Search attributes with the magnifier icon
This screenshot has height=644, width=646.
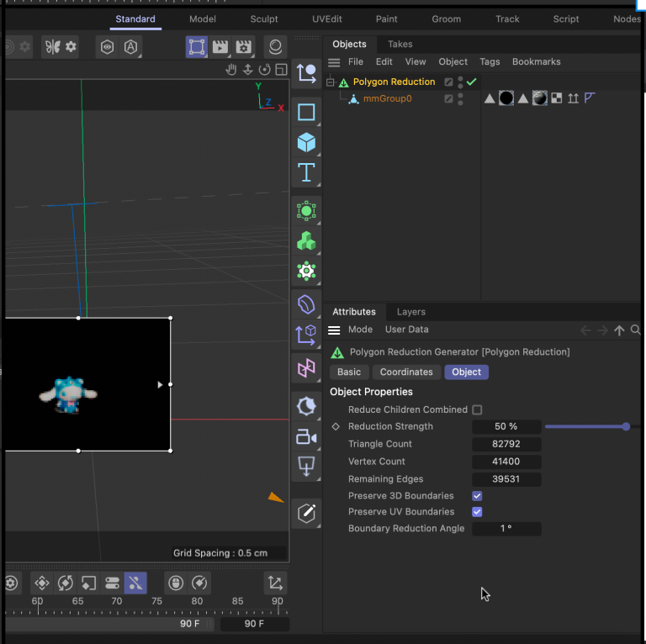[636, 330]
